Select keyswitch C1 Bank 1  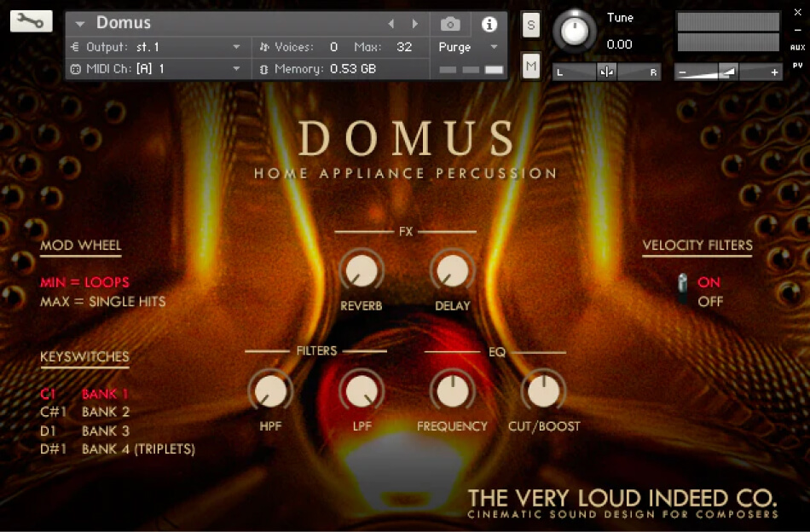(x=84, y=394)
